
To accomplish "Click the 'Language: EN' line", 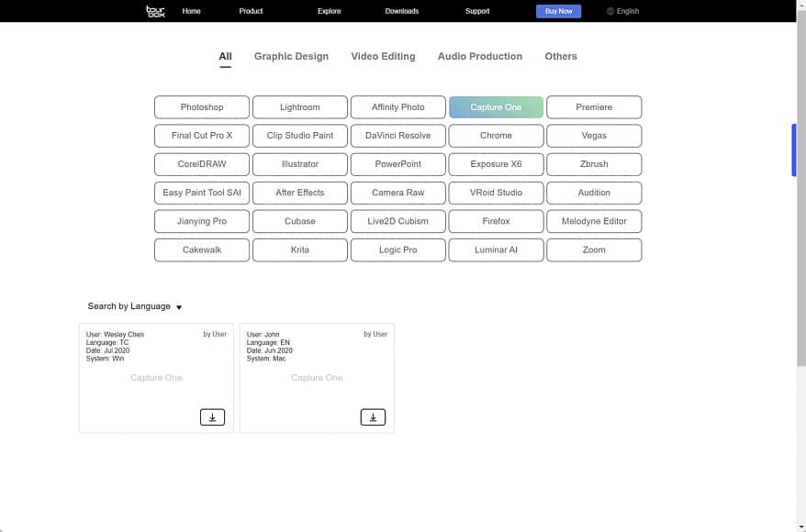I will [268, 342].
